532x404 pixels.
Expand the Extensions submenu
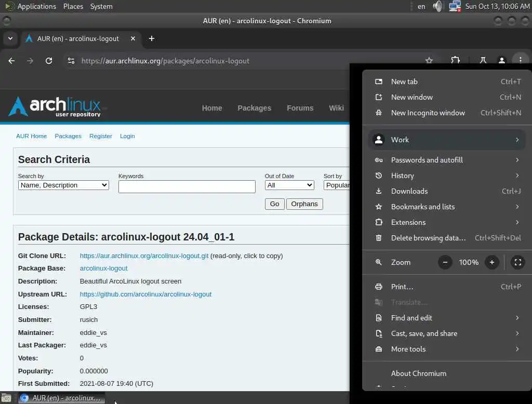point(447,222)
